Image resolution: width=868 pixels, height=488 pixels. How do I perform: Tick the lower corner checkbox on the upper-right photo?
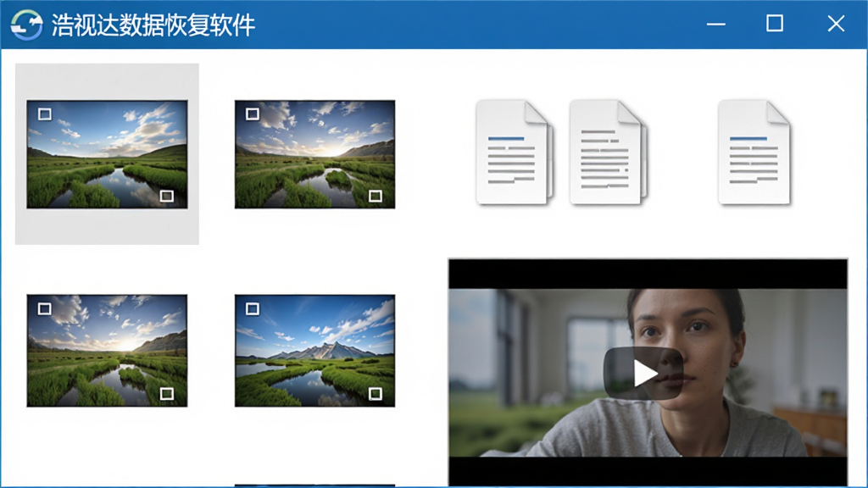tap(376, 196)
